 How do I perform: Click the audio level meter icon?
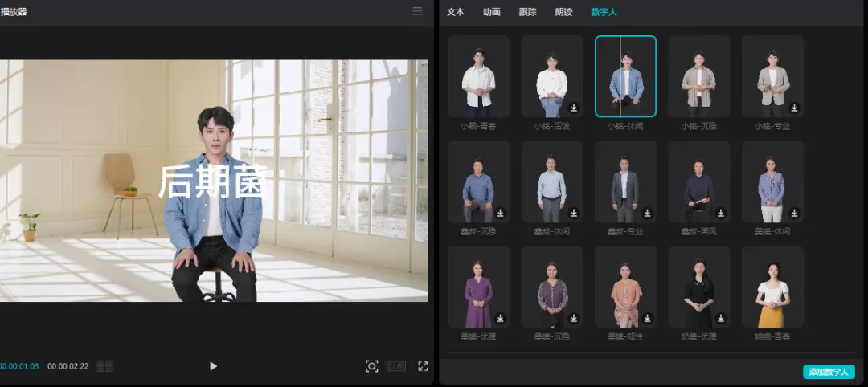[104, 366]
